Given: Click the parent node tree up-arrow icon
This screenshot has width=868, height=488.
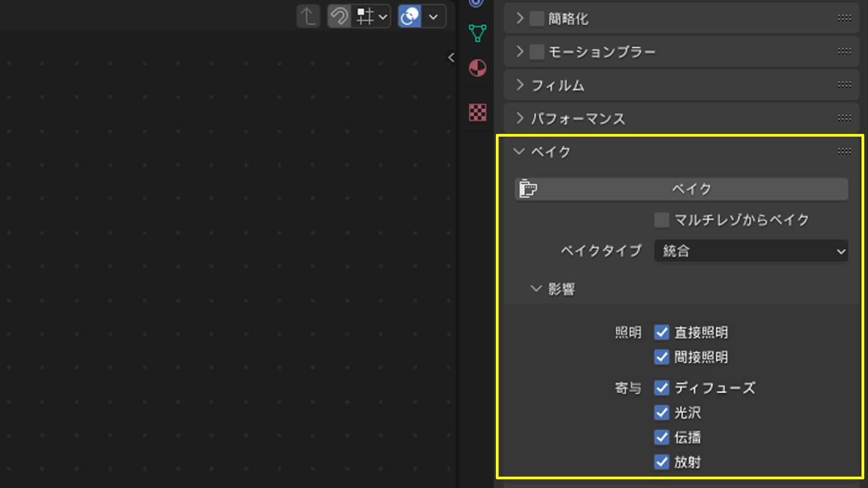Looking at the screenshot, I should point(308,16).
